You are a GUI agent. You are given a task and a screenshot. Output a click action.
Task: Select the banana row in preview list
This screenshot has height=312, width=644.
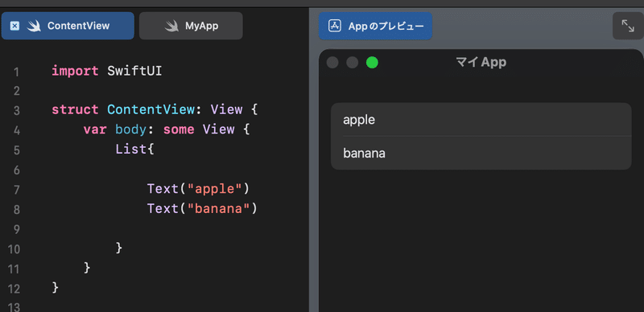481,153
